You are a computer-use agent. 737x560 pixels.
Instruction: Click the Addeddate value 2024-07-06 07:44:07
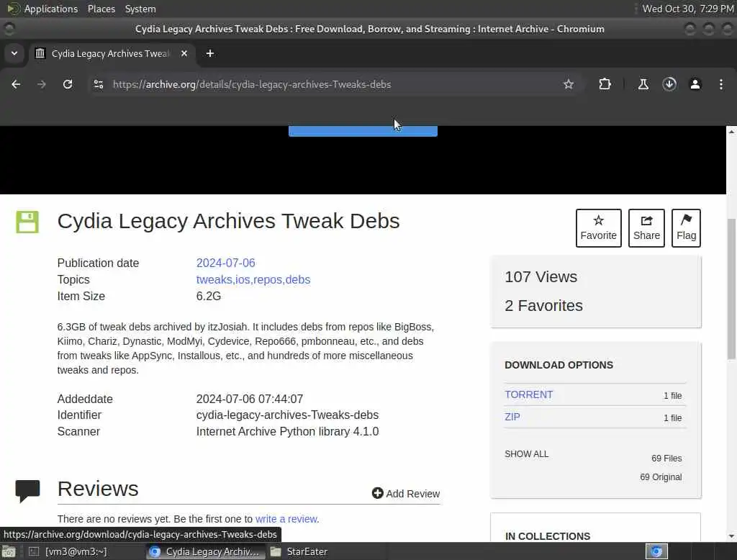[x=249, y=399]
